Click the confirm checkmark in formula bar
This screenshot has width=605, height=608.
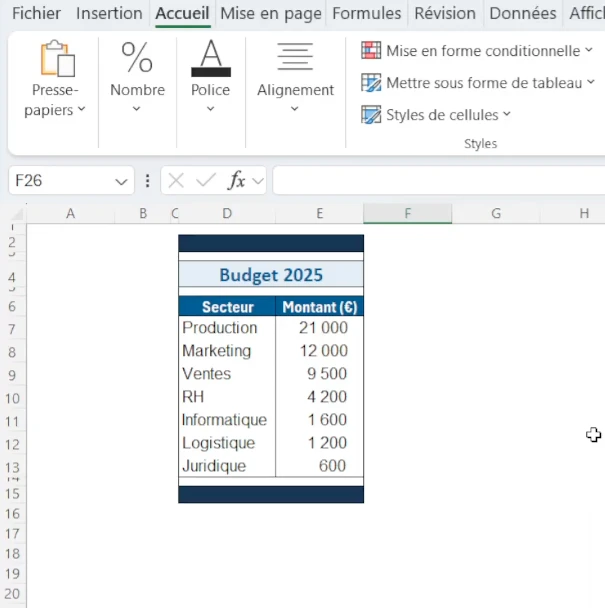(206, 180)
